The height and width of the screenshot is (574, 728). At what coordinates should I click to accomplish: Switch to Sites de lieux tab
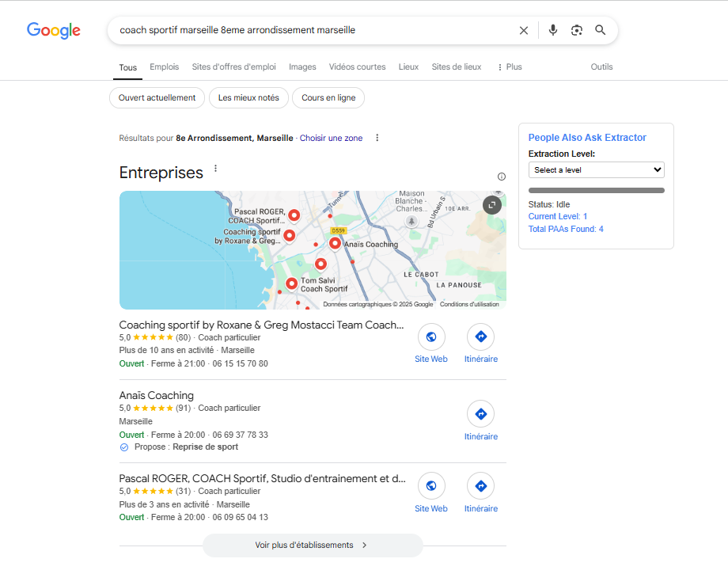[457, 67]
